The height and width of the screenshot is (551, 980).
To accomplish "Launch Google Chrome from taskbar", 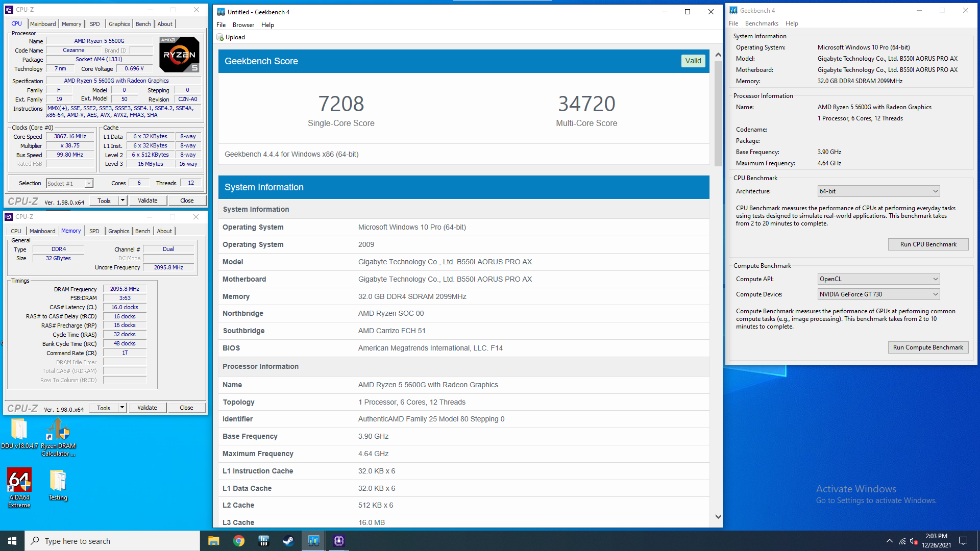I will tap(239, 541).
